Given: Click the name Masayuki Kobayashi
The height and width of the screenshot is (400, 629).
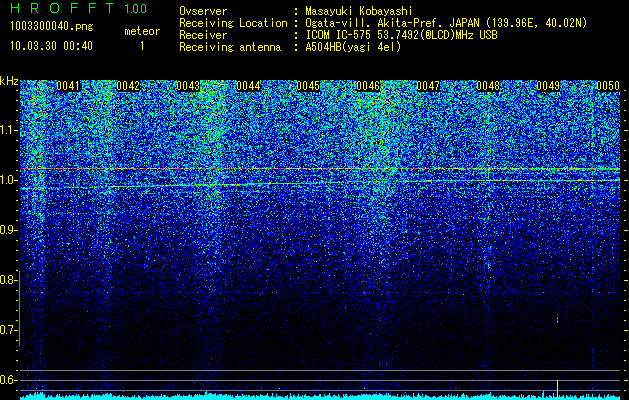Looking at the screenshot, I should pos(359,11).
